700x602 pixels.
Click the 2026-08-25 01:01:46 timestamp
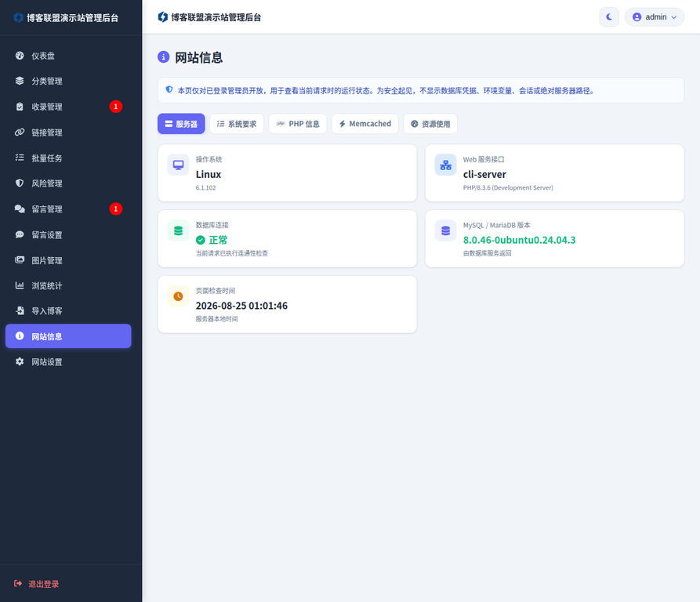[x=241, y=306]
